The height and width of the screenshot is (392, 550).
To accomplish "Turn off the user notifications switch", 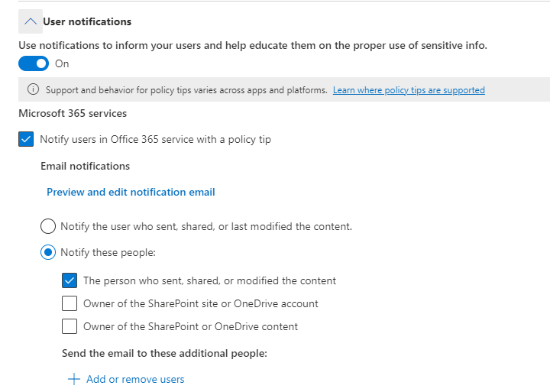I will click(34, 63).
